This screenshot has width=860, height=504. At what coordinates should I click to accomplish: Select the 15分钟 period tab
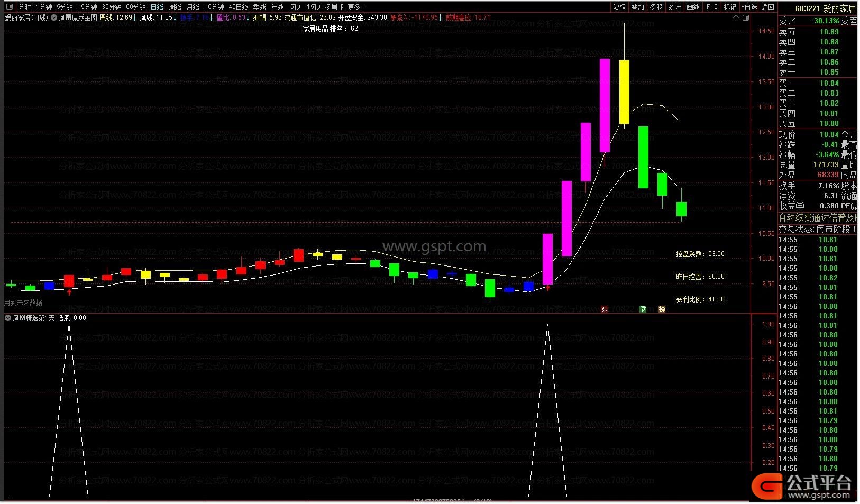click(87, 7)
